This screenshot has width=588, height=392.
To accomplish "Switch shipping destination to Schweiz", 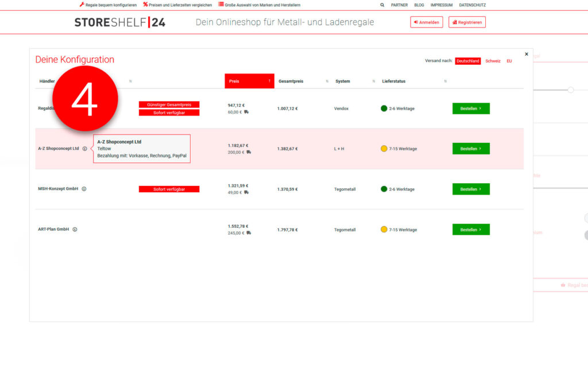I will [x=493, y=61].
